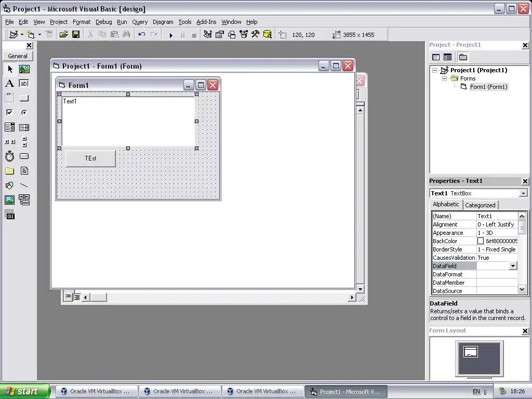
Task: Select the Label tool in toolbox
Action: tap(10, 84)
